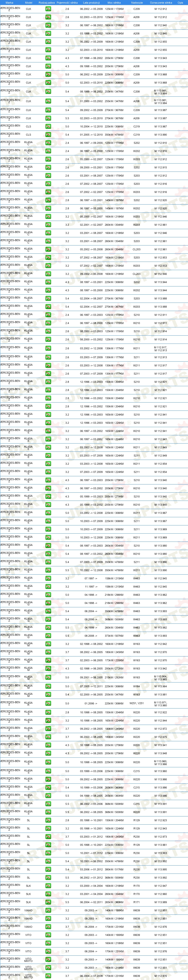Click fuel icon in KLASA R W251, V251 row
The height and width of the screenshot is (980, 188).
pos(48,704)
